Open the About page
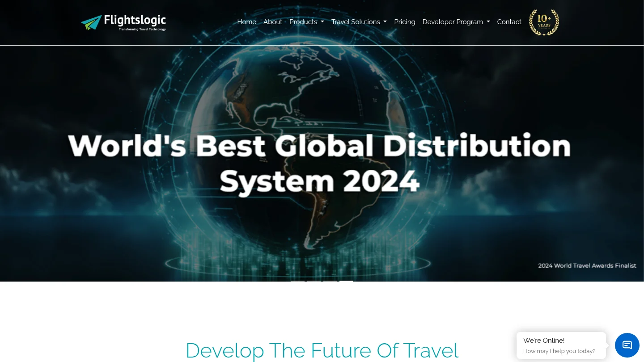Viewport: 644px width, 362px height. click(x=273, y=22)
